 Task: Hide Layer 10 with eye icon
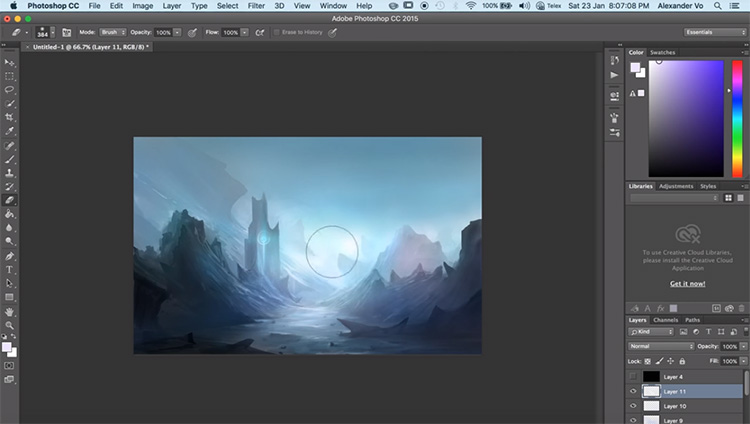(633, 406)
